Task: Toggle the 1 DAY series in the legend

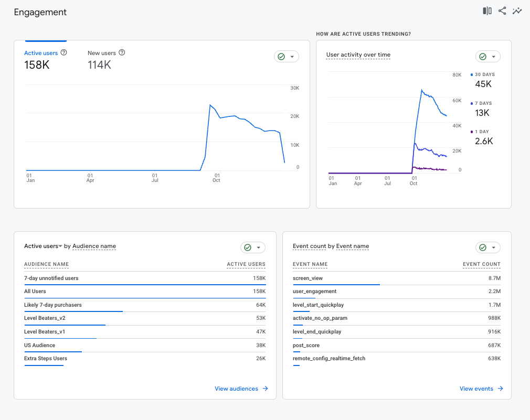Action: click(481, 132)
